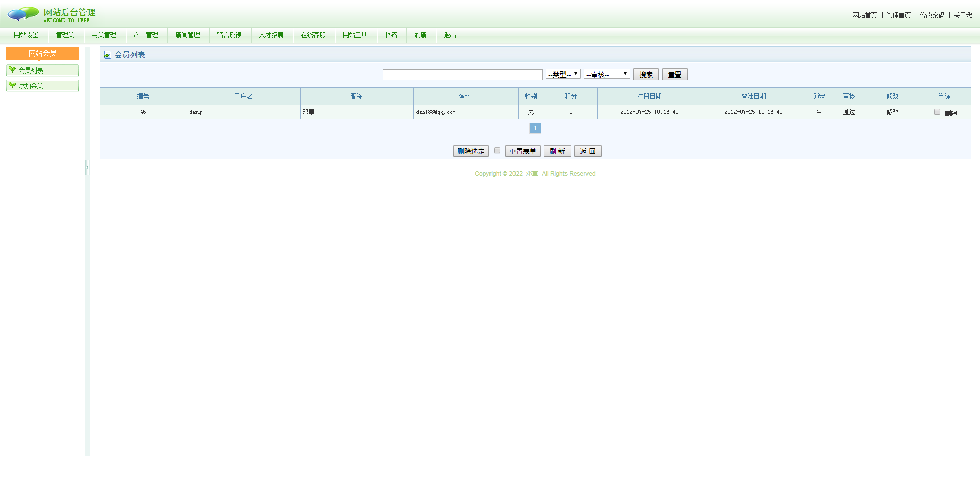Click the 重置 button beside search
This screenshot has height=479, width=980.
click(x=675, y=74)
